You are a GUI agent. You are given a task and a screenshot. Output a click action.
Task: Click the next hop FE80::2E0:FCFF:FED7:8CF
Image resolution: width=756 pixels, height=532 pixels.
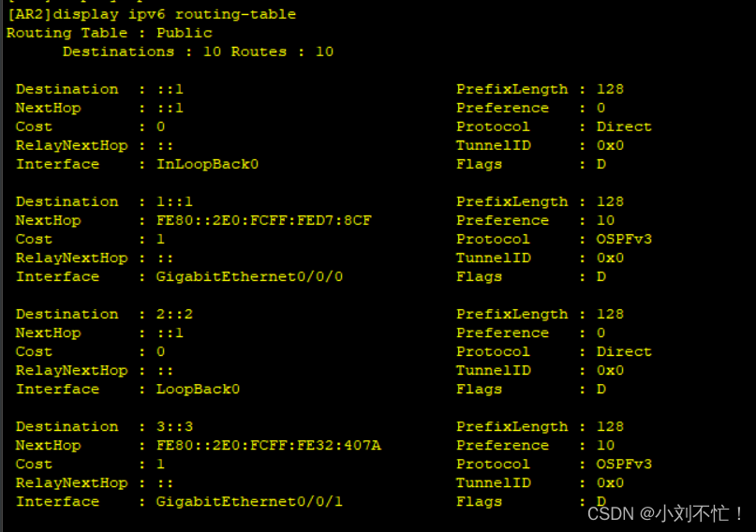pos(264,221)
